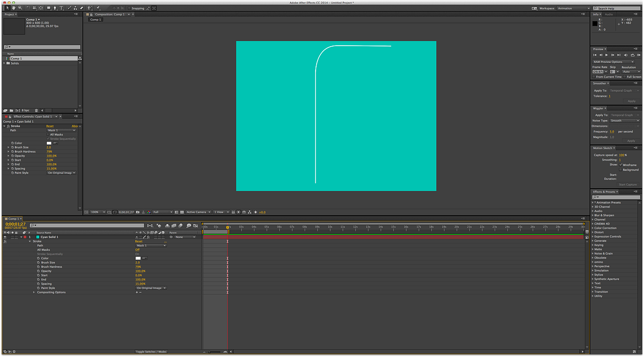Jump to last frame in Preview panel

pos(619,55)
